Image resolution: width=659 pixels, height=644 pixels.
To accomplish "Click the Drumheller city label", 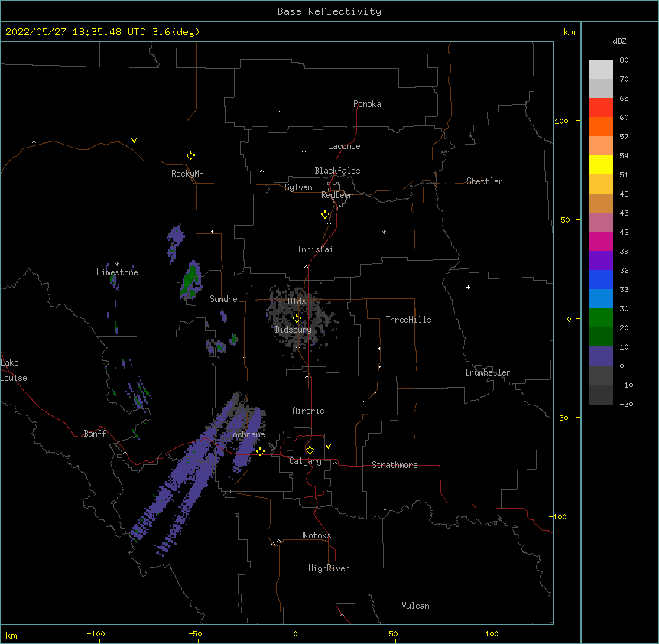I will [x=488, y=372].
